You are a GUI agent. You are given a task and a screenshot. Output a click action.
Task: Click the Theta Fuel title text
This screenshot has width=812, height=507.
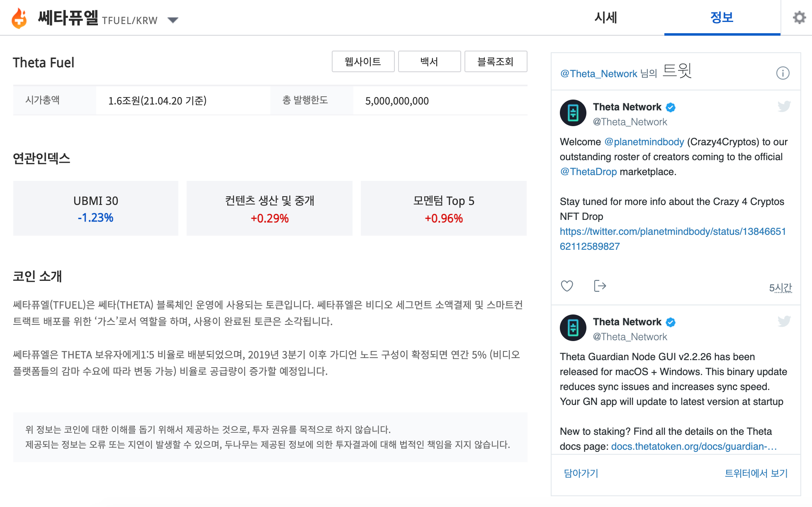(44, 63)
